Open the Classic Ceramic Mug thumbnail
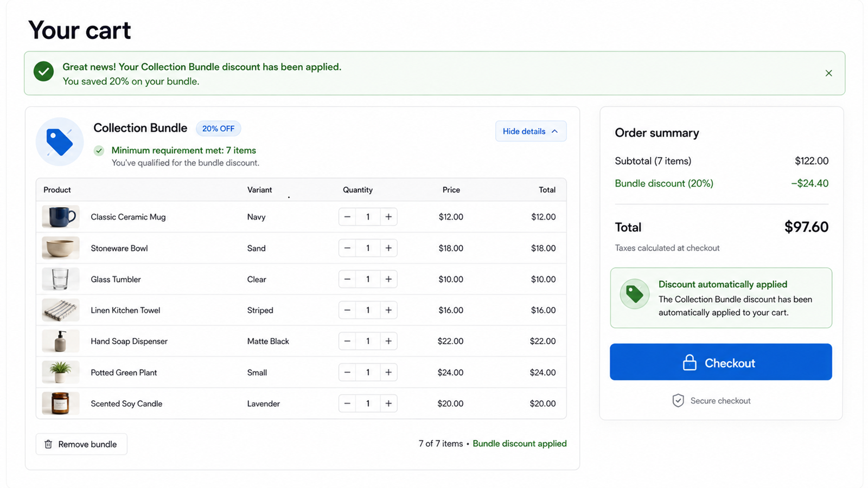This screenshot has width=868, height=488. click(61, 217)
